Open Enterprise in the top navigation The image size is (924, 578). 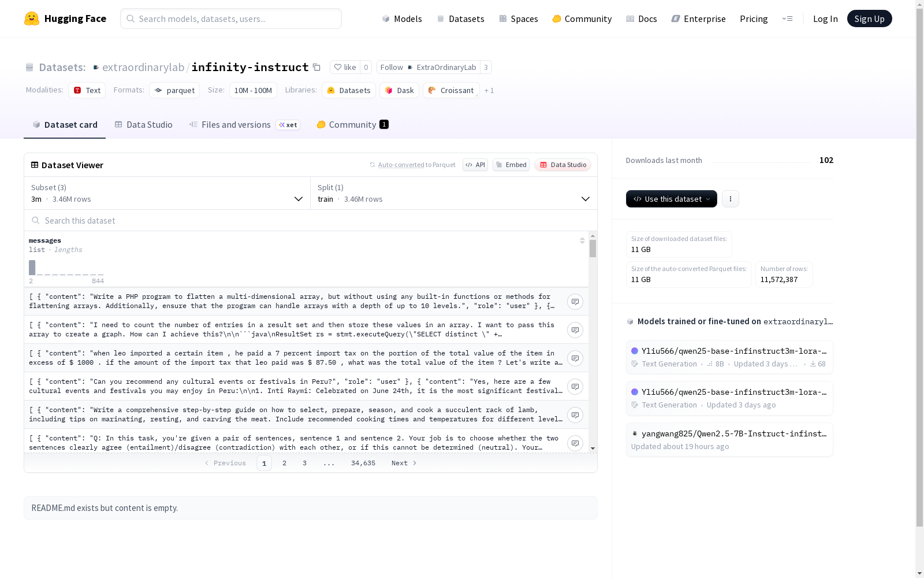(699, 18)
